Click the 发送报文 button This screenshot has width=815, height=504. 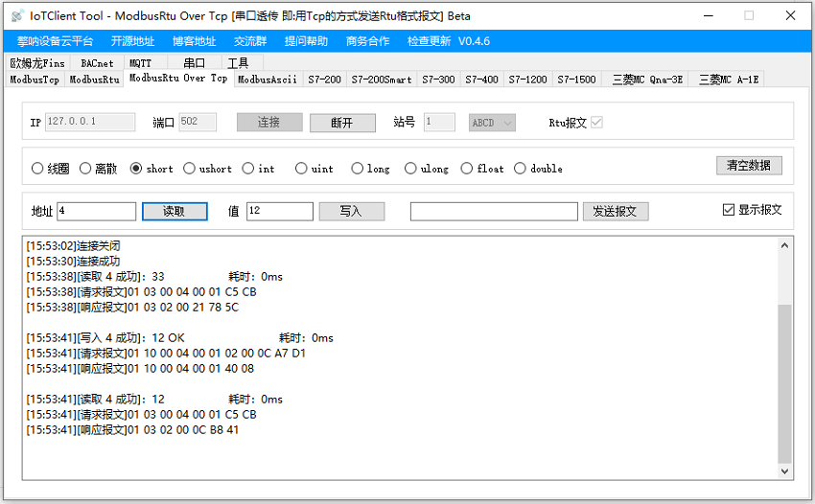pos(616,212)
